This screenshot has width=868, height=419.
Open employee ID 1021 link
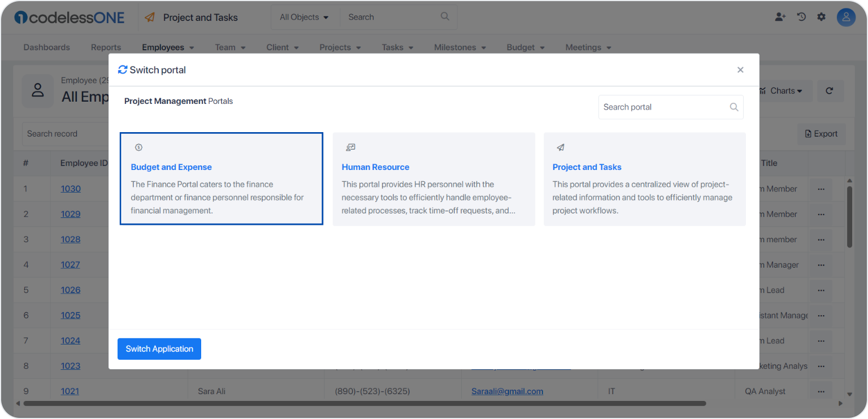(x=70, y=391)
